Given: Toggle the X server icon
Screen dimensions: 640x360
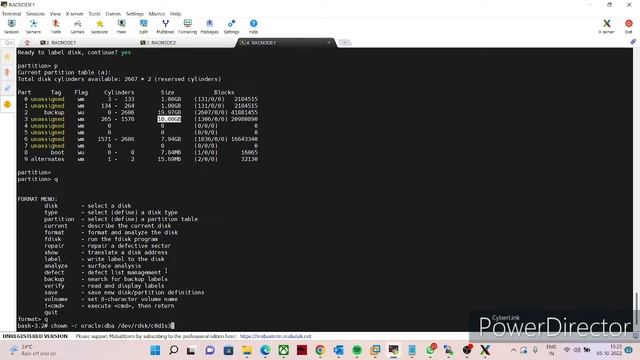Looking at the screenshot, I should 607,26.
